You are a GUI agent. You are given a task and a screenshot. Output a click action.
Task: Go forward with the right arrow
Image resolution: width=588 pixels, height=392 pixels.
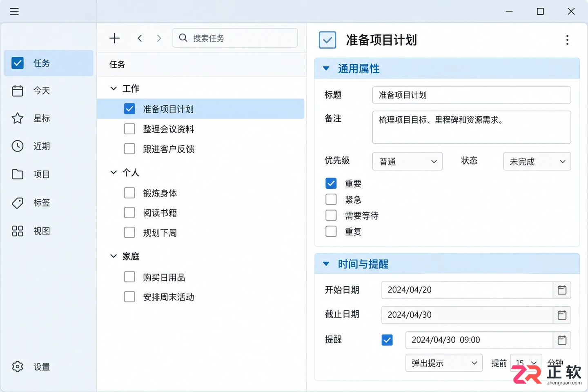[x=159, y=38]
